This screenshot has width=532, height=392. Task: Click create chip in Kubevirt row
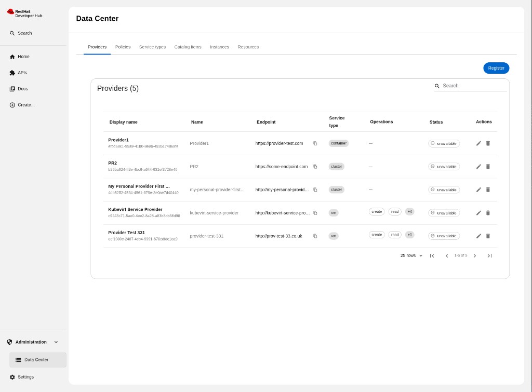[x=377, y=212]
